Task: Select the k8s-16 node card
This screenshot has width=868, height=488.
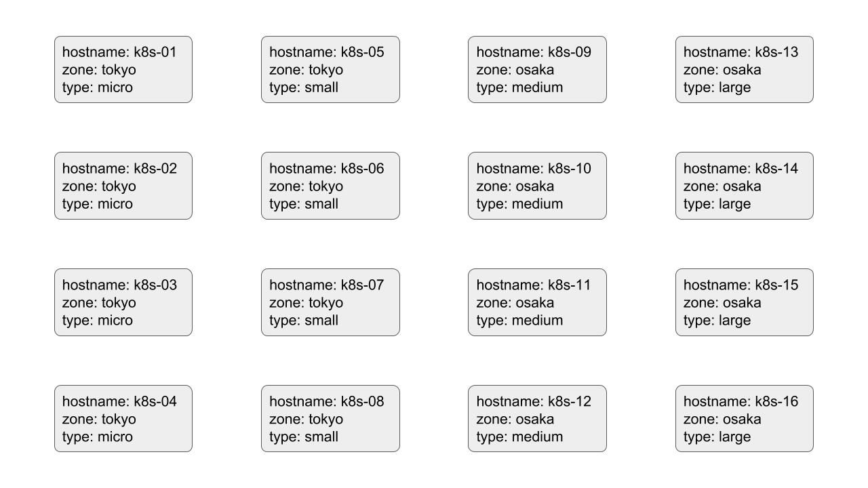Action: [x=745, y=419]
